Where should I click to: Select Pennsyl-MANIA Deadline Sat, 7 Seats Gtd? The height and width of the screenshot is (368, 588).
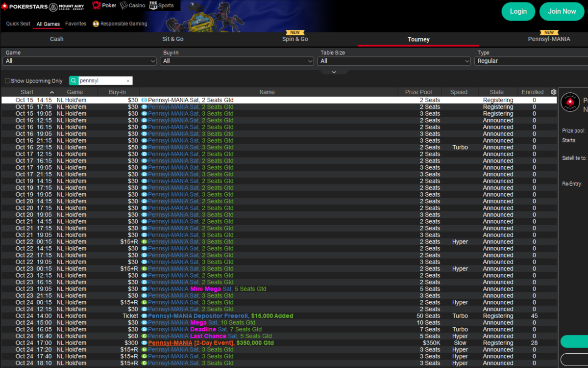pyautogui.click(x=205, y=329)
